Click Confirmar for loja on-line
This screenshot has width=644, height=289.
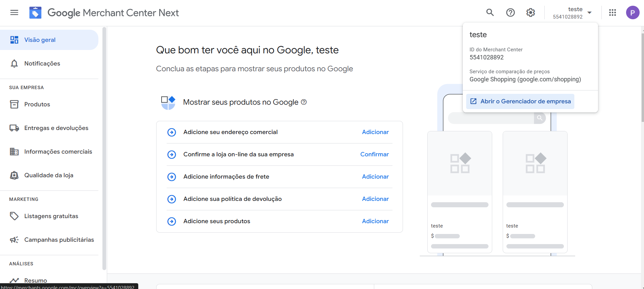pos(375,154)
